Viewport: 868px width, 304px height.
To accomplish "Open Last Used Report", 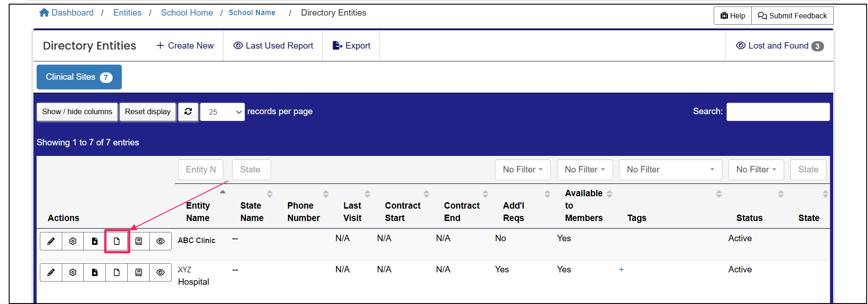I will [273, 46].
